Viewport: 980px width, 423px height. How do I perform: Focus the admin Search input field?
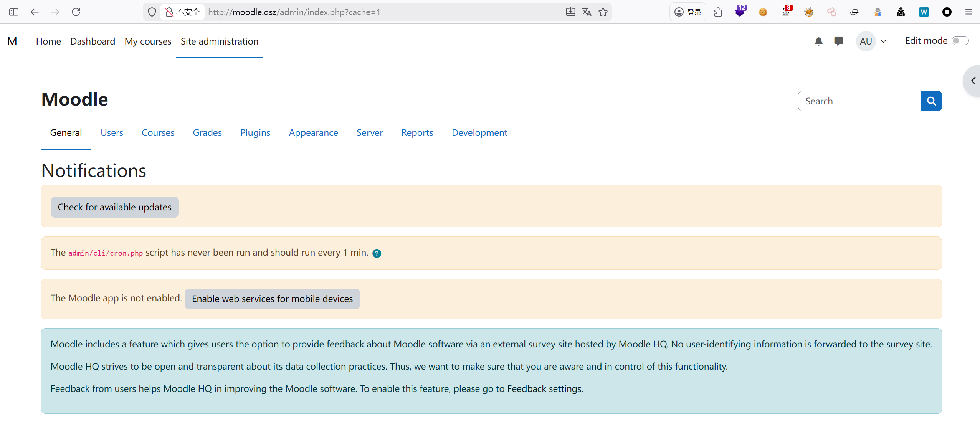click(859, 101)
